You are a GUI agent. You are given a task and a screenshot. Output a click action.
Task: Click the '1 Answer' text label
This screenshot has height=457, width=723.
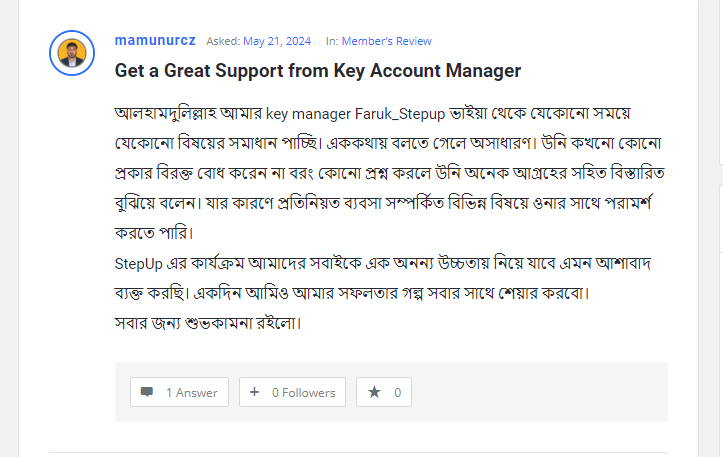pos(191,393)
